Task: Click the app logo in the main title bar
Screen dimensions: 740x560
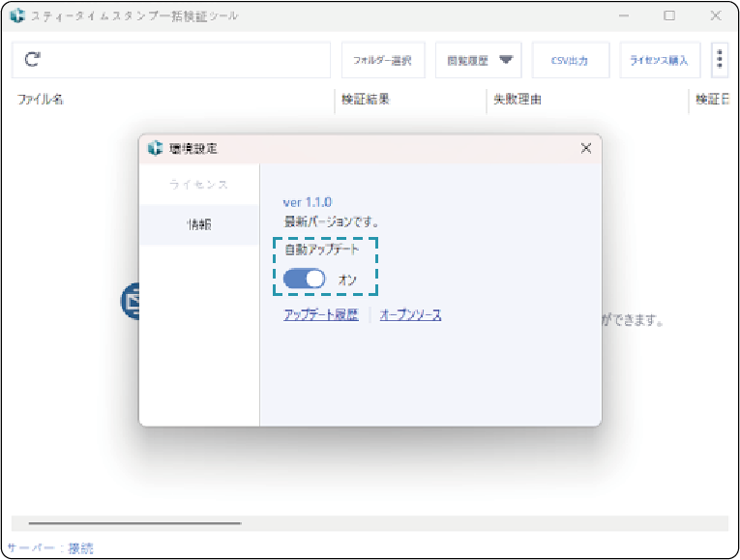Action: coord(16,16)
